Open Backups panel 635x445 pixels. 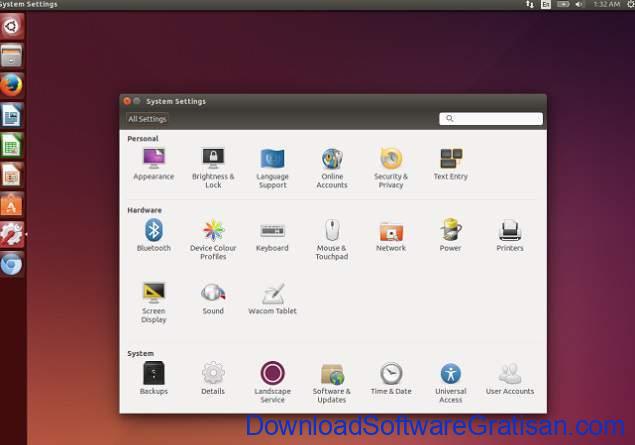pyautogui.click(x=153, y=378)
